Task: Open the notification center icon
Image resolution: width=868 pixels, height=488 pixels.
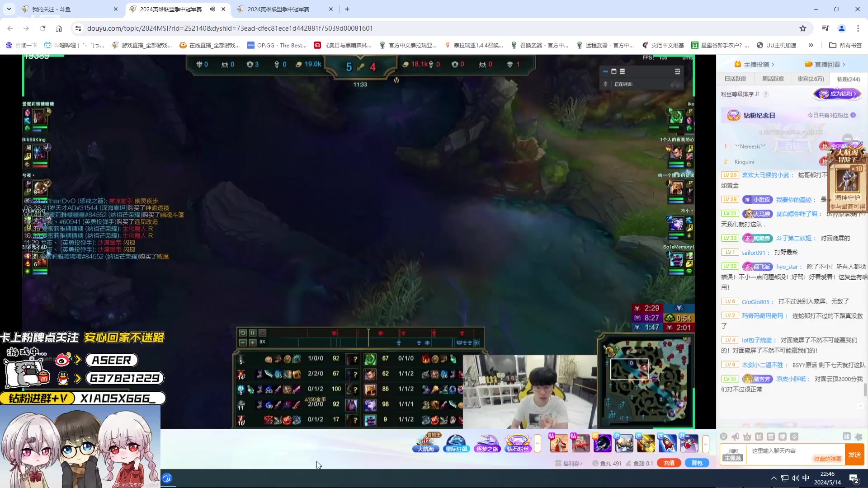Action: 854,479
